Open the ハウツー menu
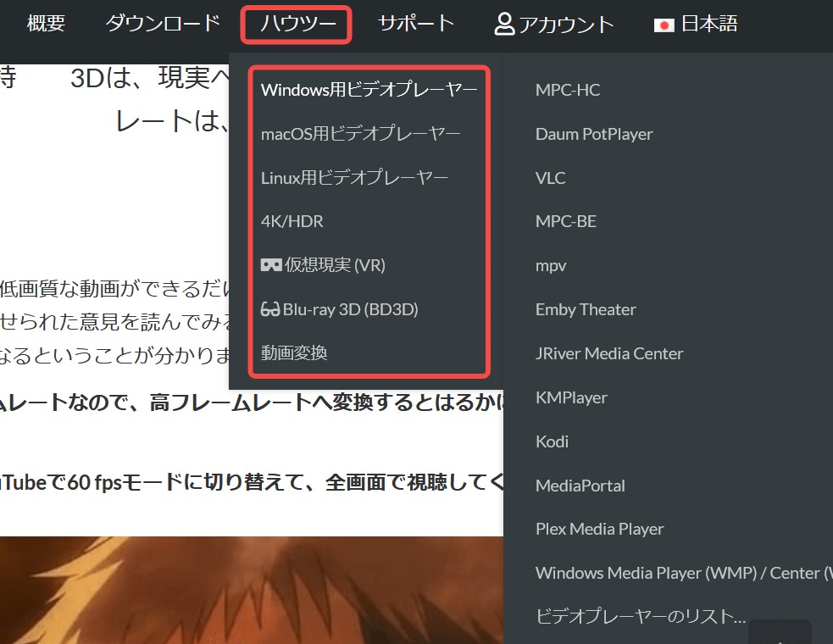Viewport: 833px width, 644px height. pos(298,24)
